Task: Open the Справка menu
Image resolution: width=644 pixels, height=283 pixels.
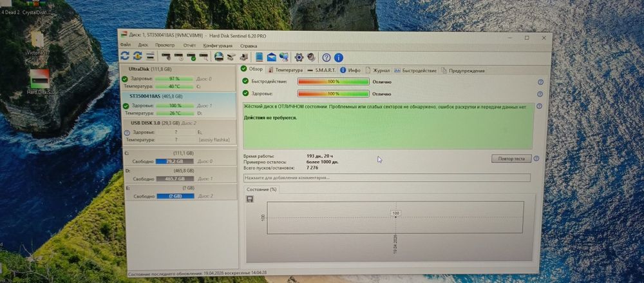Action: [249, 46]
